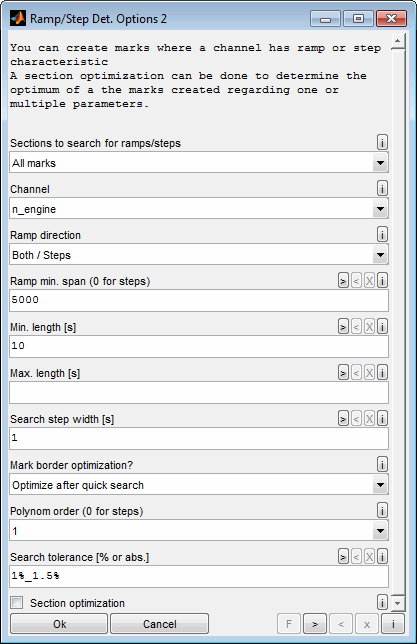Enable the Section optimization checkbox
Viewport: 417px width, 644px height.
[x=17, y=603]
